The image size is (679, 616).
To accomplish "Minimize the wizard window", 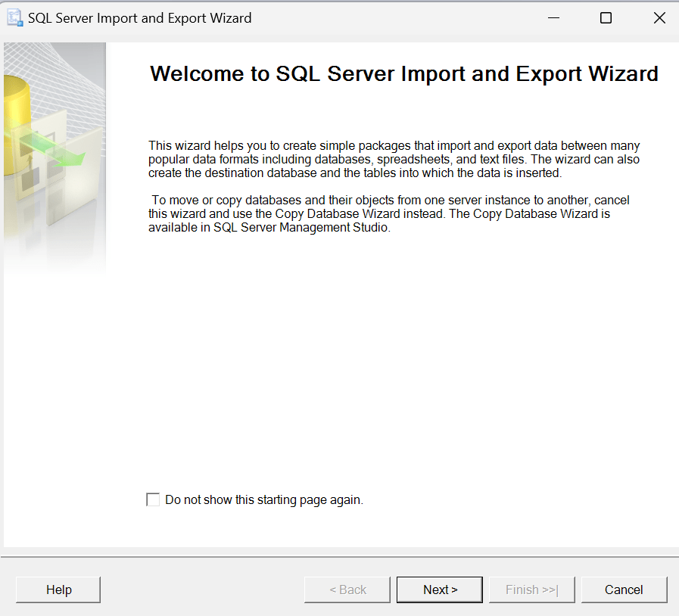I will (x=553, y=18).
